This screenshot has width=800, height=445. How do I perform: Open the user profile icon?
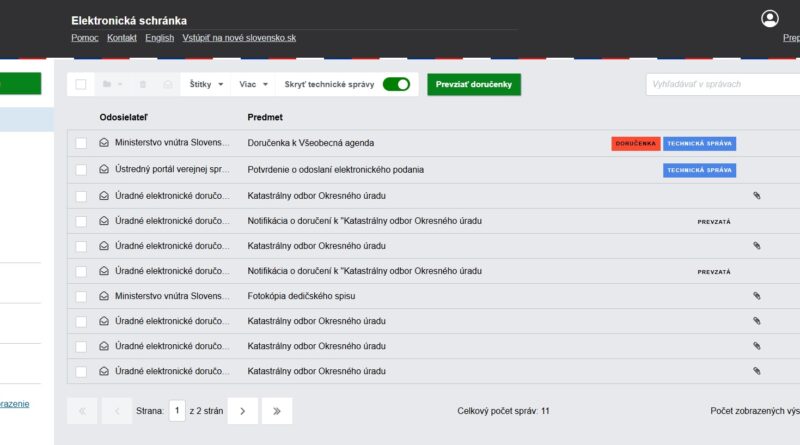pos(769,19)
